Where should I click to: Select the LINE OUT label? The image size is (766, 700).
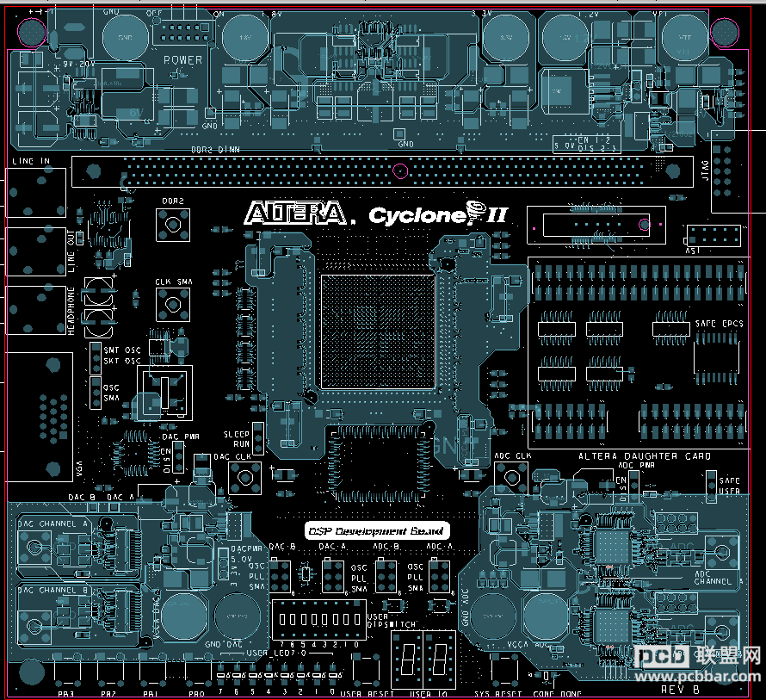coord(71,251)
